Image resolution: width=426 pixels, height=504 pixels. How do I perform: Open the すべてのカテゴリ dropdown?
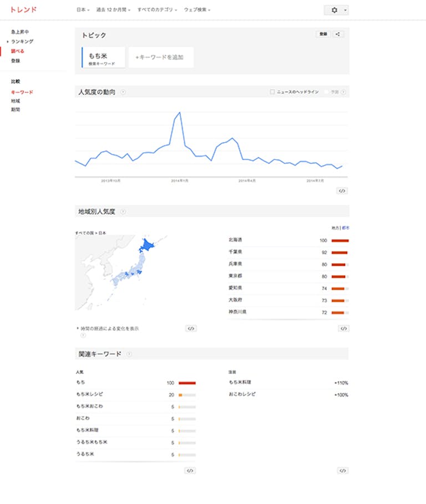tap(158, 10)
